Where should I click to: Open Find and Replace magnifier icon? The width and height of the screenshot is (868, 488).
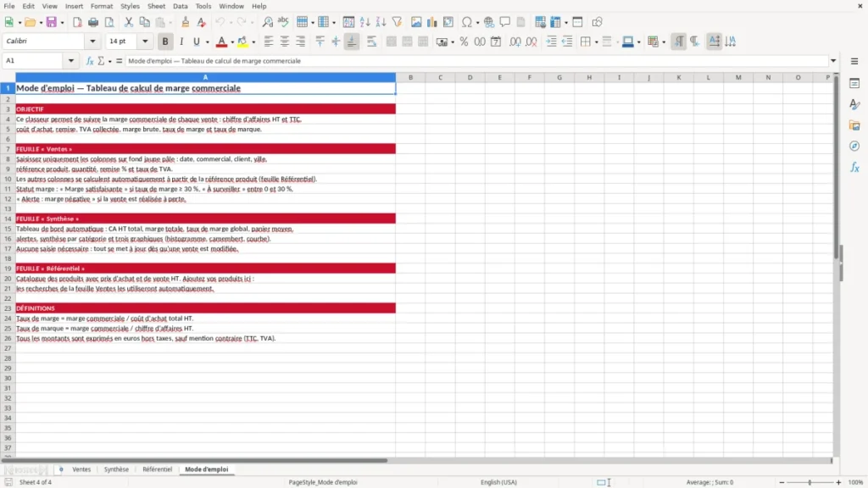pyautogui.click(x=267, y=22)
